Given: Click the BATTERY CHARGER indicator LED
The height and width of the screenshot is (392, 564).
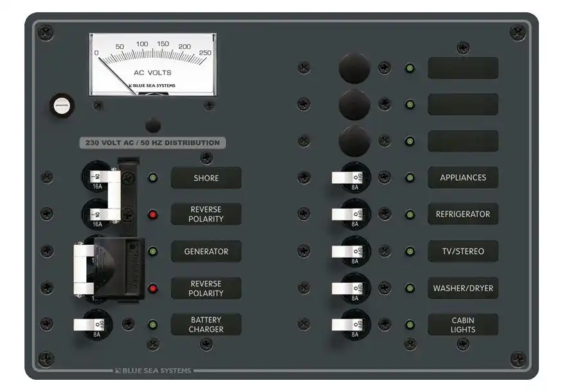Looking at the screenshot, I should tap(153, 325).
